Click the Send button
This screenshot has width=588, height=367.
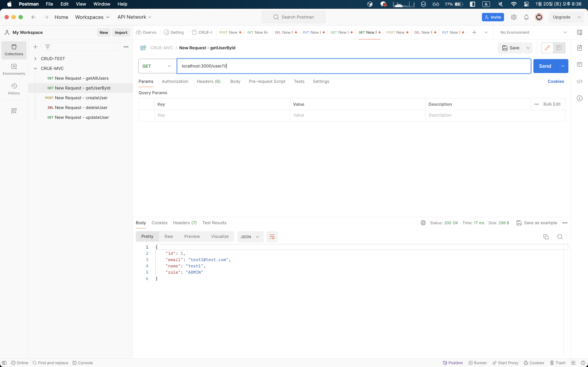(x=545, y=66)
